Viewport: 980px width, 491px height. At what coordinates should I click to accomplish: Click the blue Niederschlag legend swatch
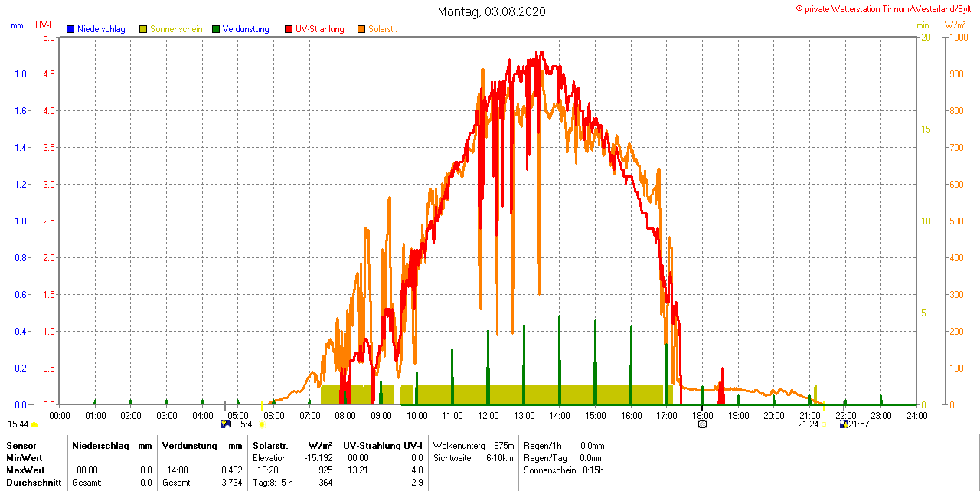[x=70, y=29]
